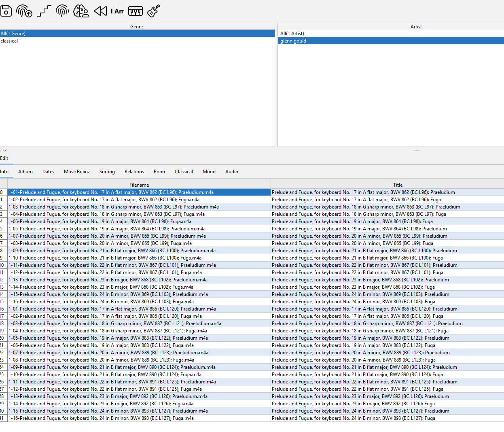Click title 'No. 18 in G sharp minor, BWV 863 (BC L97): Praeludium'

pyautogui.click(x=388, y=207)
